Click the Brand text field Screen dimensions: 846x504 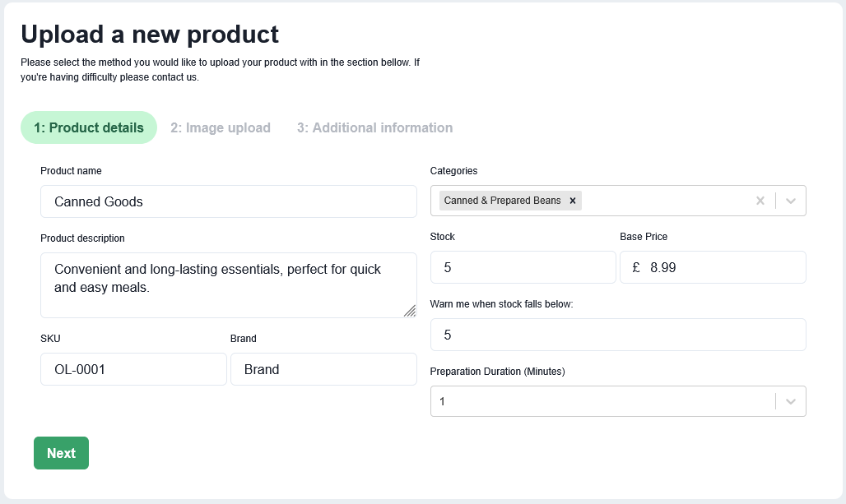323,369
